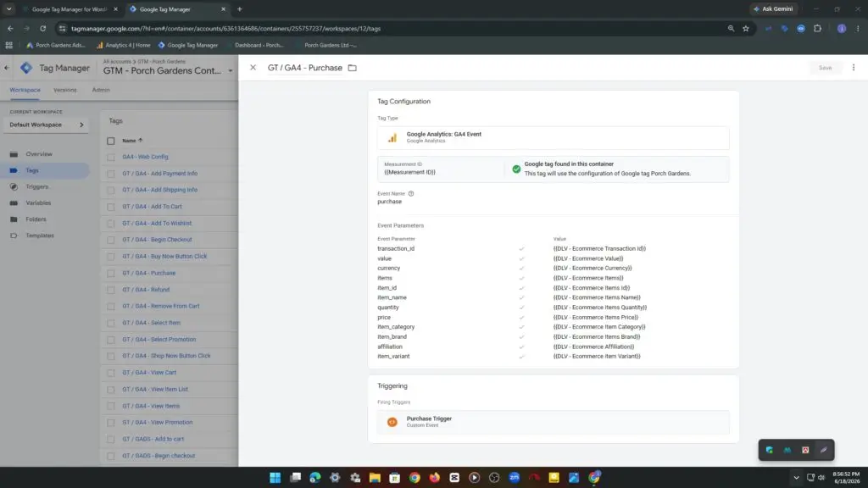Open the container selector dropdown arrow
Viewport: 868px width, 488px height.
231,71
